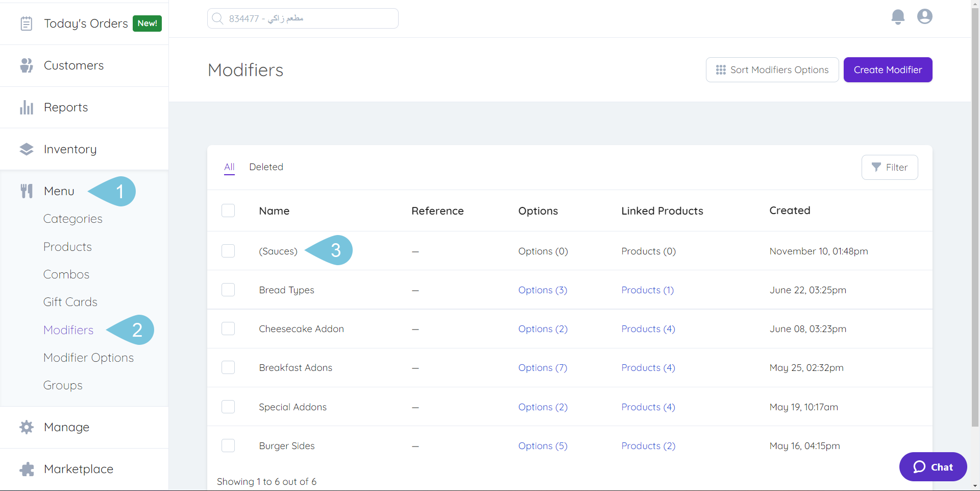Select the checkbox next to Bread Types
980x491 pixels.
pyautogui.click(x=228, y=289)
